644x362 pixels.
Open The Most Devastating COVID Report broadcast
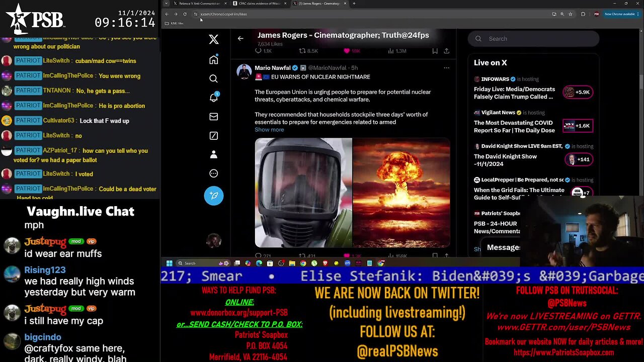pyautogui.click(x=514, y=127)
